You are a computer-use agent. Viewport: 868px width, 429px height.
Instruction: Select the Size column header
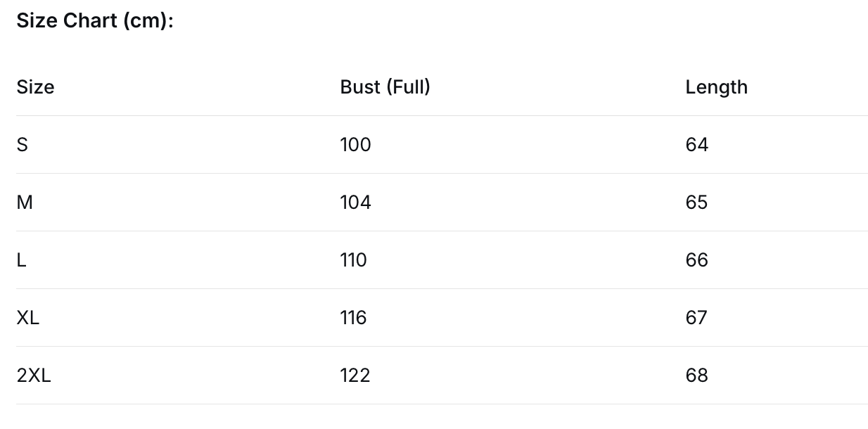35,87
